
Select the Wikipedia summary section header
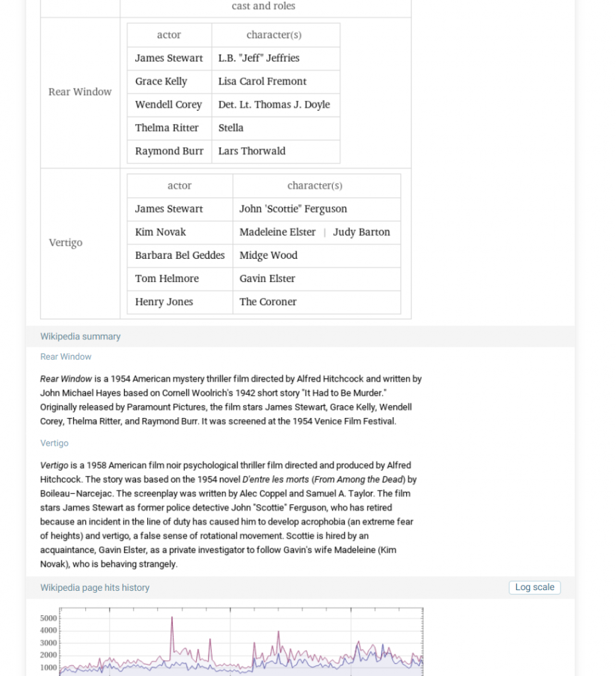coord(81,336)
